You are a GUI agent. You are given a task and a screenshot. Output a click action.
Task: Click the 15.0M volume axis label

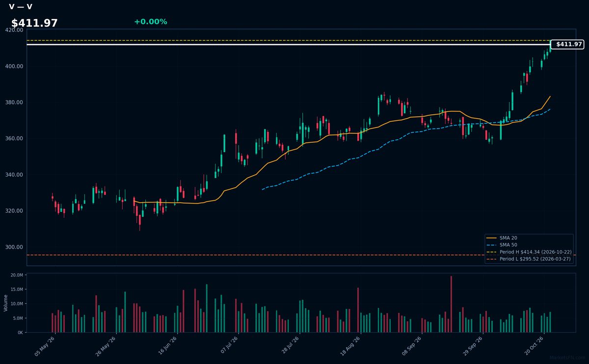17,289
